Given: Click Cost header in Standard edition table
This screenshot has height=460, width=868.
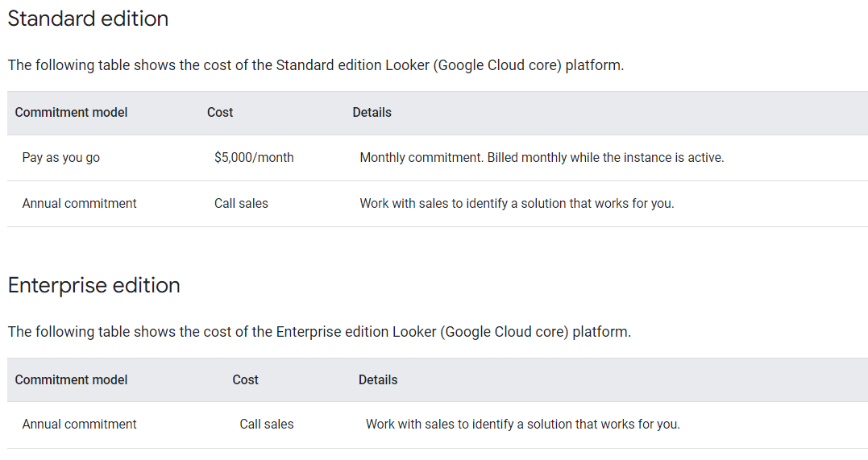Looking at the screenshot, I should [x=220, y=113].
